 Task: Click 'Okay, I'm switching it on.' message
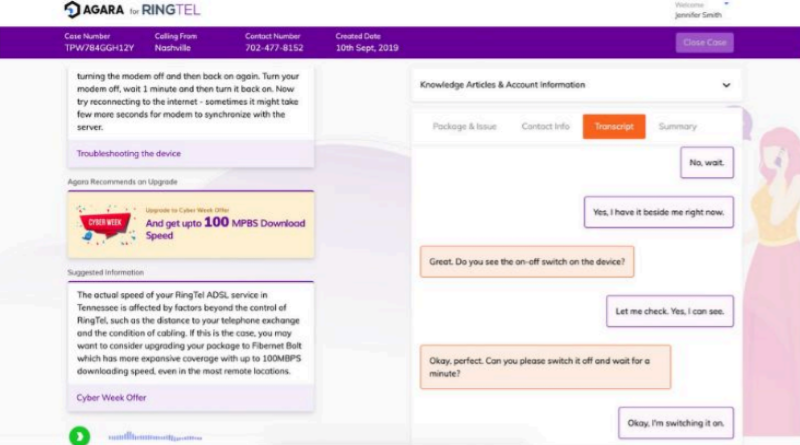point(676,423)
